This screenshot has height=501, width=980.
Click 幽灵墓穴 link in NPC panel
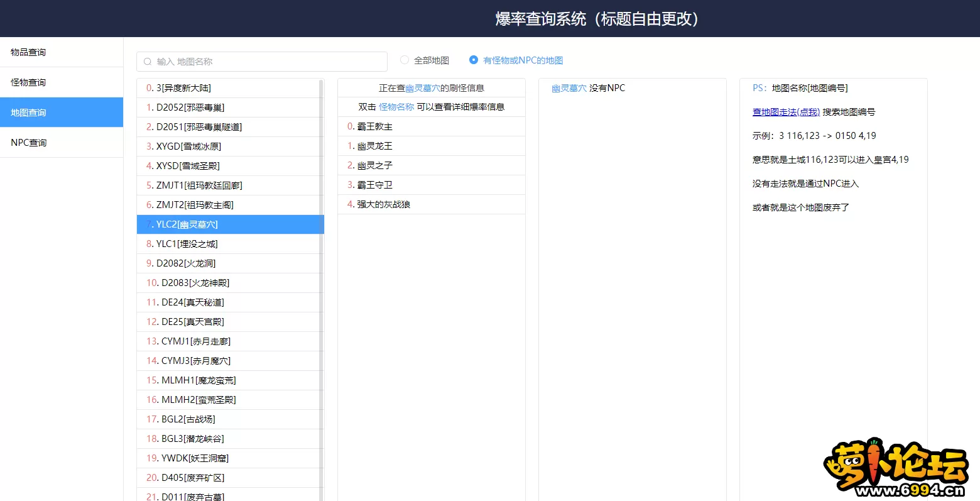tap(569, 88)
